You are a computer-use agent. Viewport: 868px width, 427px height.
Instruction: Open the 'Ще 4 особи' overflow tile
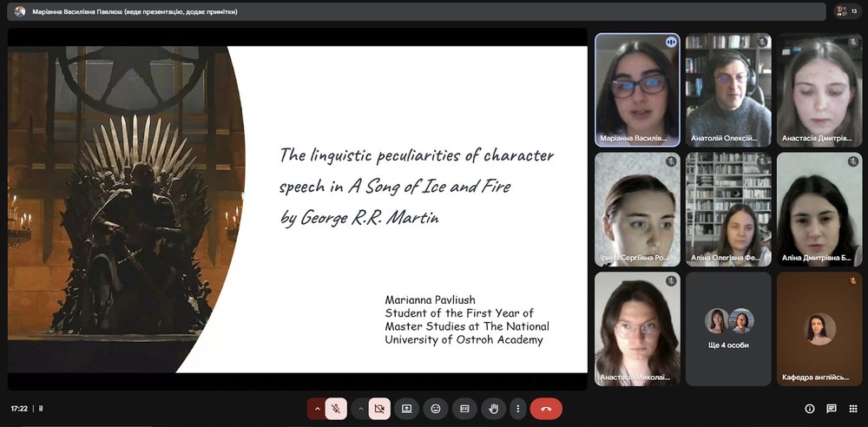(x=728, y=329)
